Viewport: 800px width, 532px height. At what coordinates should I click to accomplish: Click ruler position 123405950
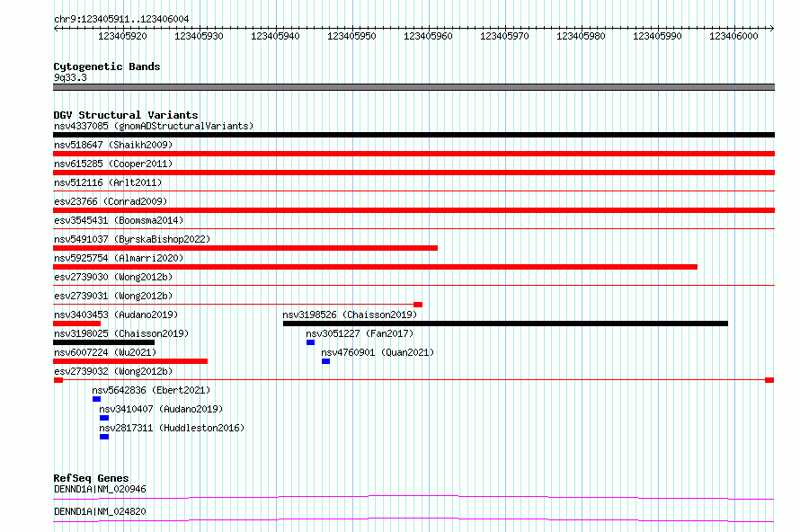coord(351,36)
